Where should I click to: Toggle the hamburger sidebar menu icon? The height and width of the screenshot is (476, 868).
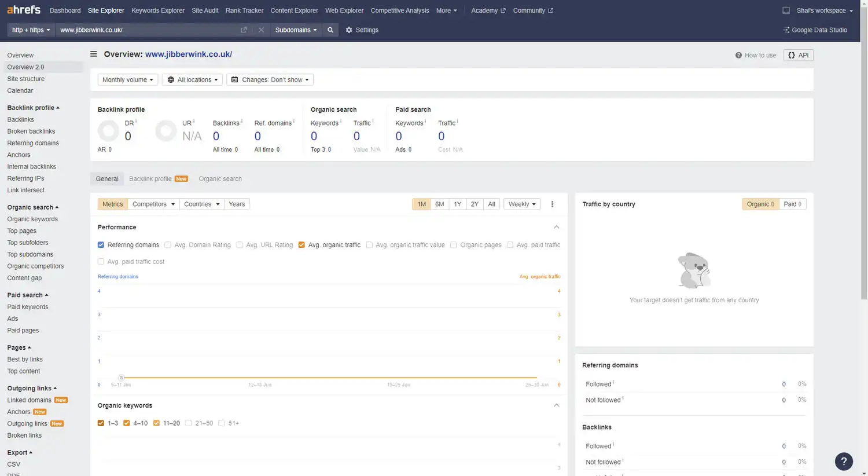click(93, 54)
